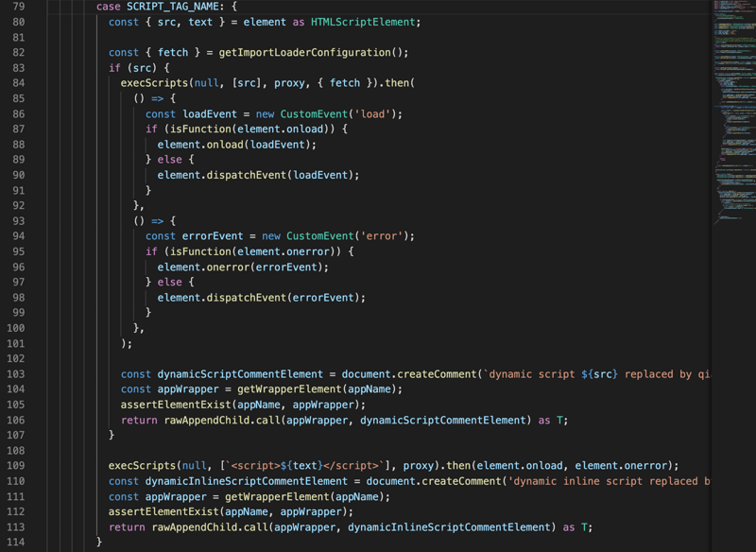This screenshot has width=756, height=552.
Task: Click CustomEvent class on line 86
Action: tap(314, 114)
